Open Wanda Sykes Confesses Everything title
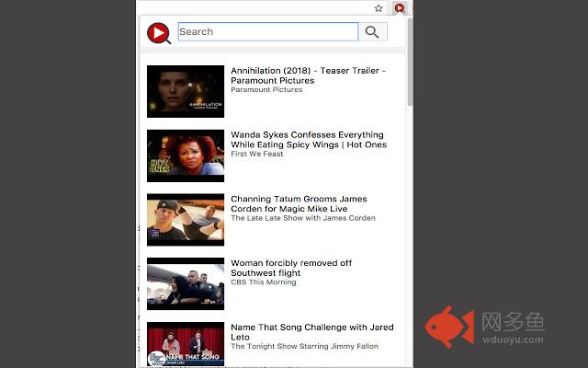The image size is (588, 368). [x=309, y=140]
